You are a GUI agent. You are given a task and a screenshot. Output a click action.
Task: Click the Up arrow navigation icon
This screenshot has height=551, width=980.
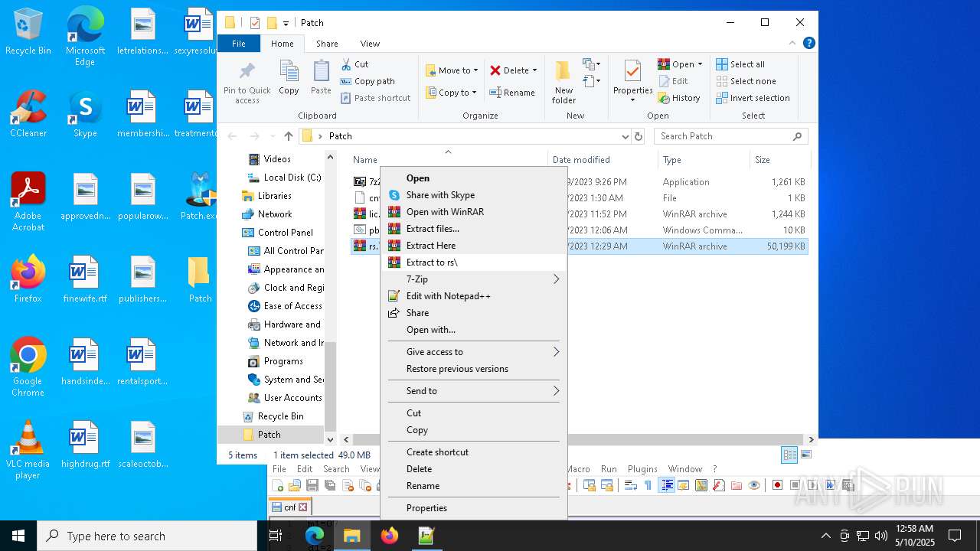click(288, 136)
